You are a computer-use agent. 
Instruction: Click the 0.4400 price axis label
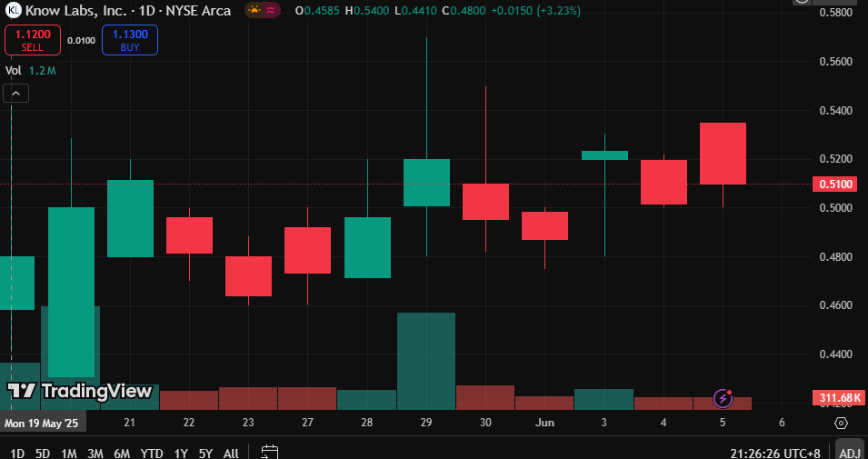pos(835,354)
